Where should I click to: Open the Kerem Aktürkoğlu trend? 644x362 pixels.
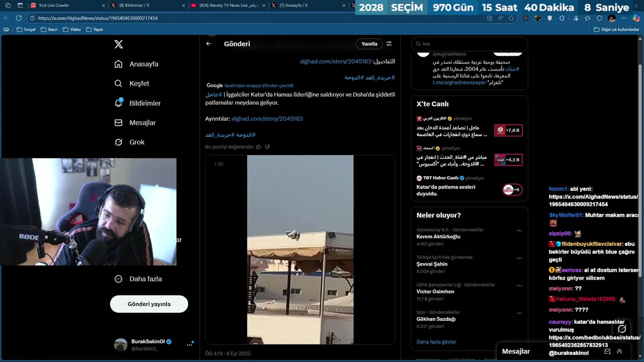click(438, 236)
